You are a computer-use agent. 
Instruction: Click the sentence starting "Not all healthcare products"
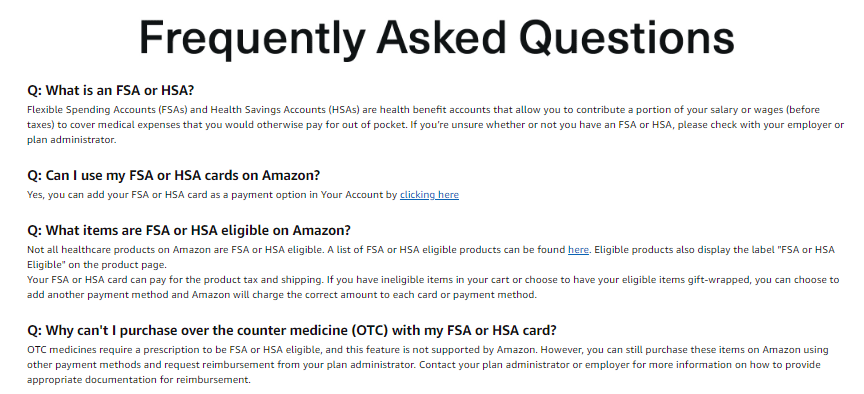175,250
